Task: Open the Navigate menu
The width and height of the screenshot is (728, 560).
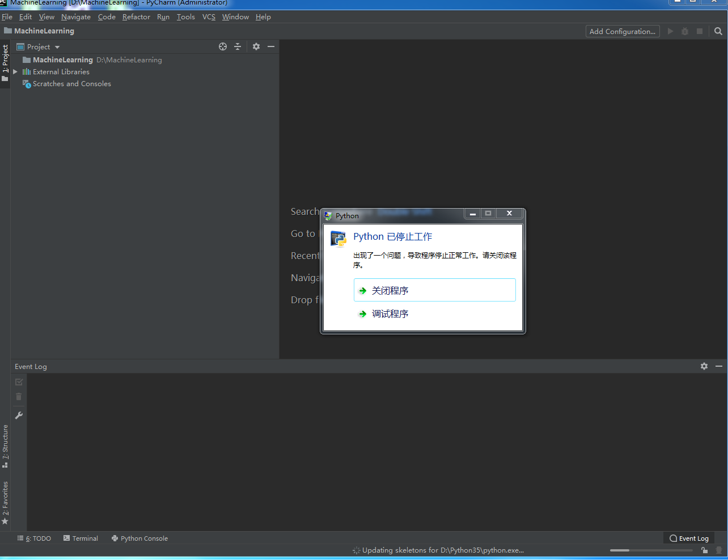Action: pos(76,17)
